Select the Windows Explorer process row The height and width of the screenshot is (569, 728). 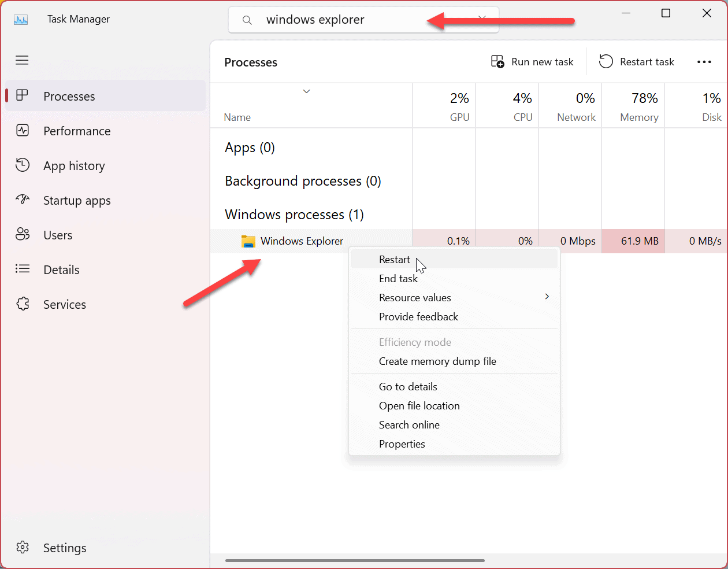[302, 241]
